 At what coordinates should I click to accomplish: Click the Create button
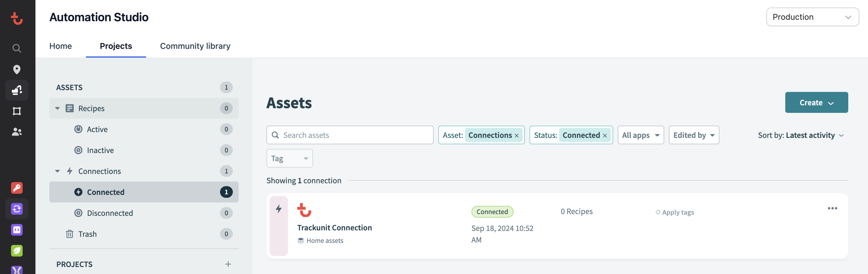(816, 103)
